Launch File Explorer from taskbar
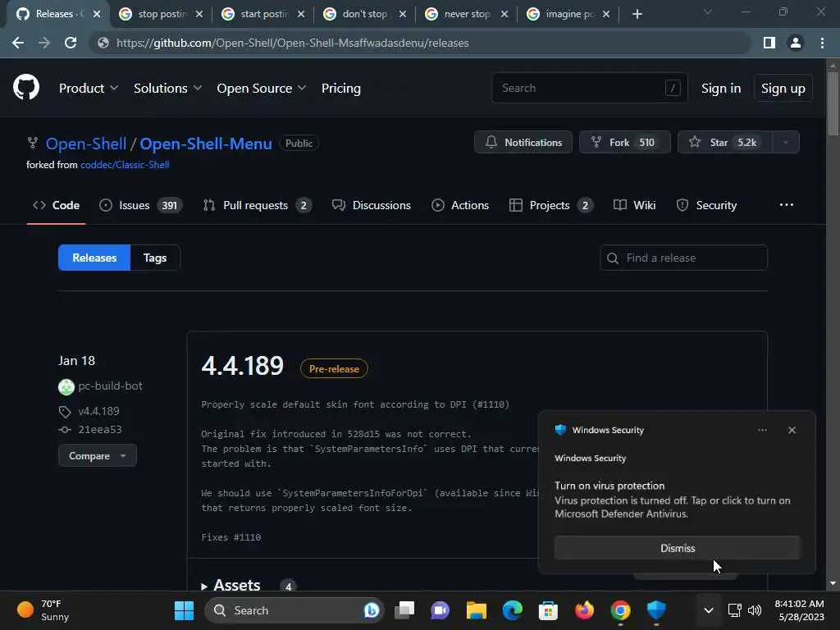 (477, 610)
